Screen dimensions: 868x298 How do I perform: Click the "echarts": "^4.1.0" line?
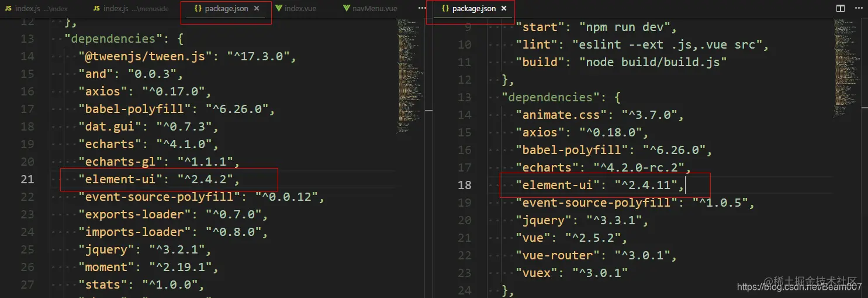(148, 144)
